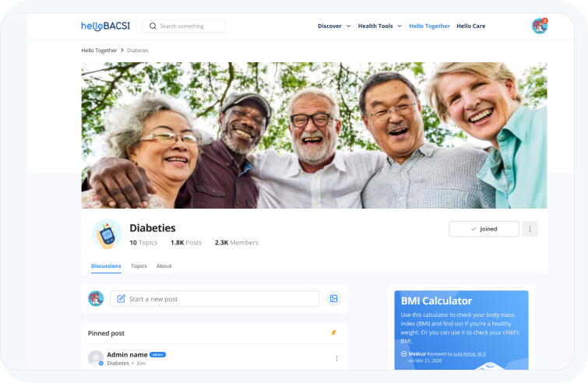Viewport: 588px width, 383px height.
Task: Click the Joined button
Action: point(484,229)
